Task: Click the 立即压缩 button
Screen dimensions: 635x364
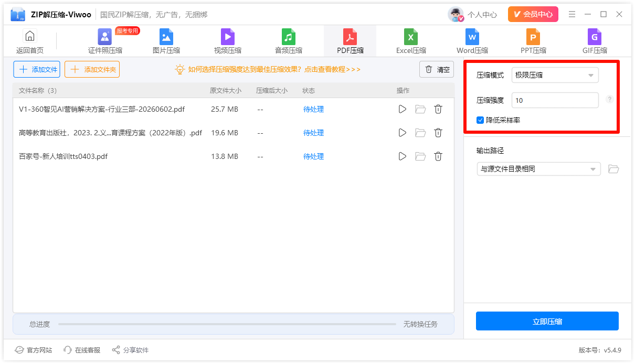Action: click(x=547, y=322)
